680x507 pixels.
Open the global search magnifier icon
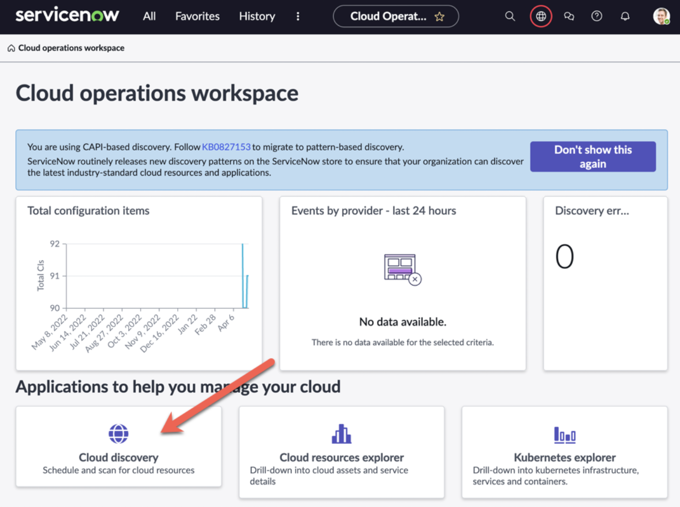[x=510, y=16]
